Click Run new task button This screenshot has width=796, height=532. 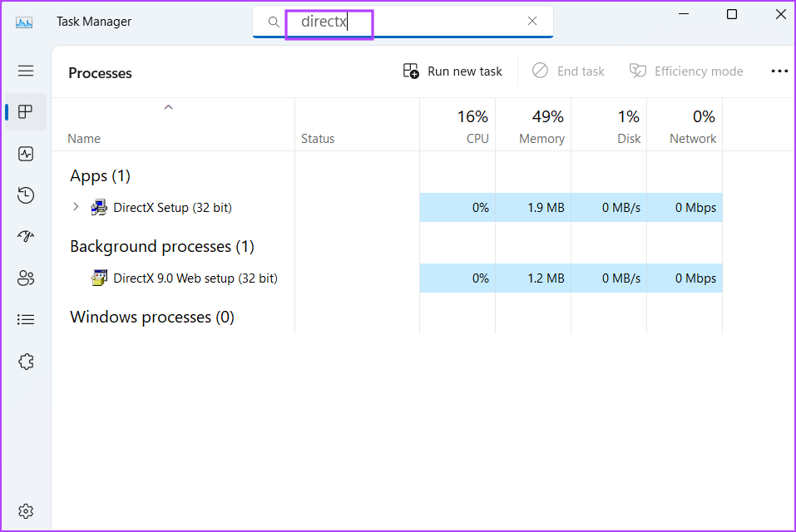click(452, 71)
